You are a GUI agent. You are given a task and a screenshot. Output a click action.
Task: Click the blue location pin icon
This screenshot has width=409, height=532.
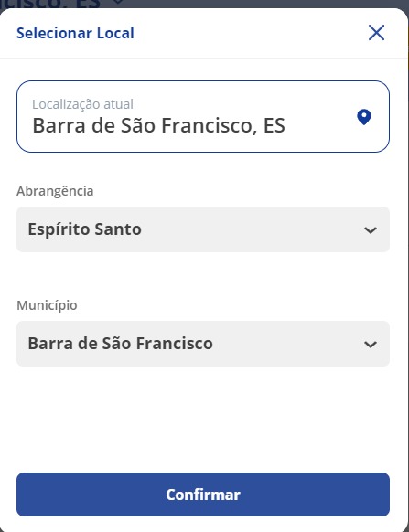tap(364, 117)
